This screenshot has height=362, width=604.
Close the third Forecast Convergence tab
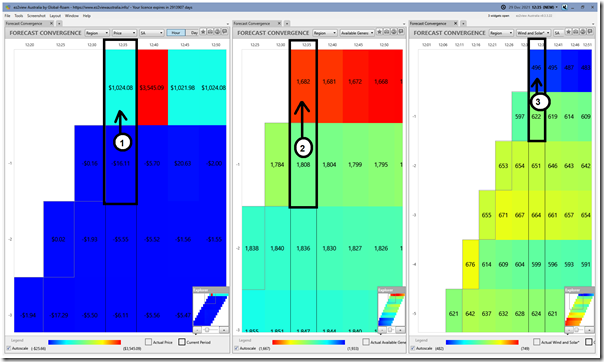click(x=456, y=23)
